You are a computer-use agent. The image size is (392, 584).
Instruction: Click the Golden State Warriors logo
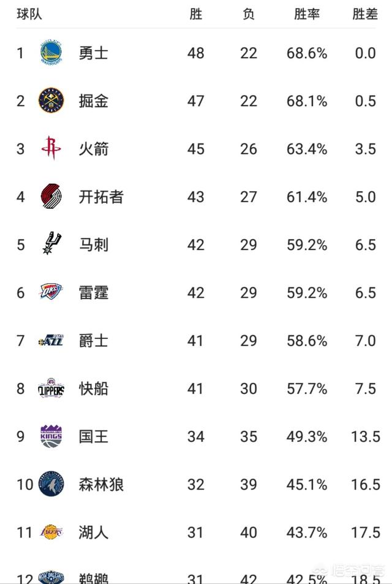[x=51, y=53]
